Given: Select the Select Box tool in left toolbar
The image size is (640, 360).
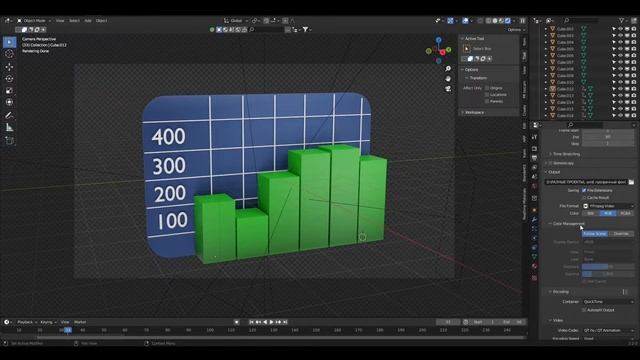Looking at the screenshot, I should pyautogui.click(x=9, y=42).
